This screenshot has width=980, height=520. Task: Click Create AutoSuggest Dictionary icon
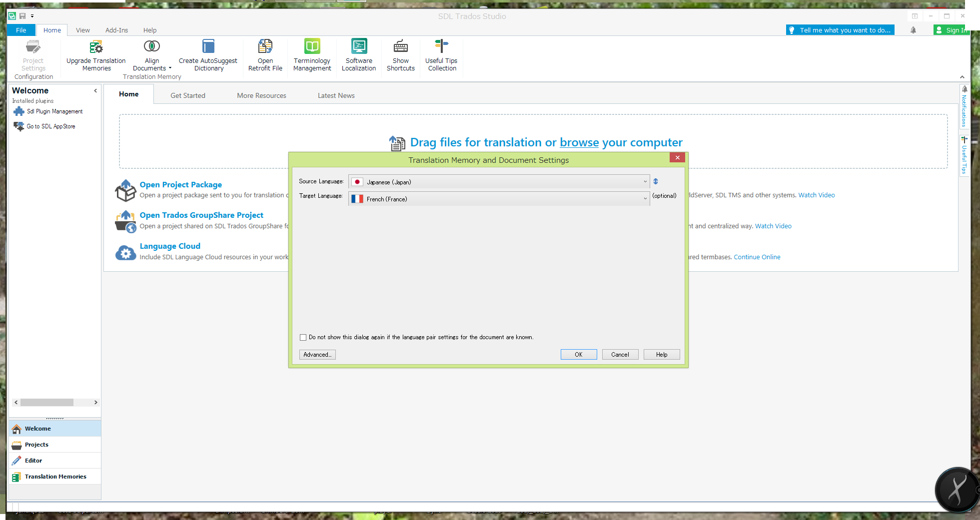(208, 46)
